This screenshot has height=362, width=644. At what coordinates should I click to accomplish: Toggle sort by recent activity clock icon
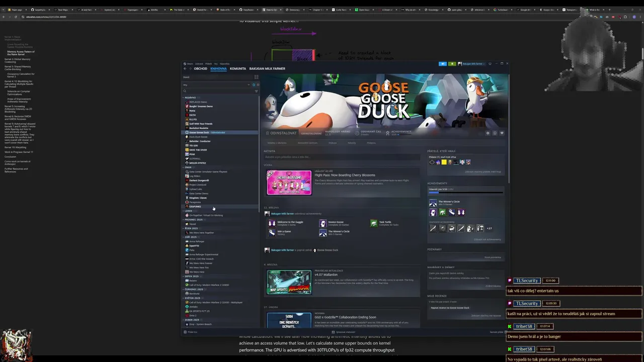coord(254,85)
